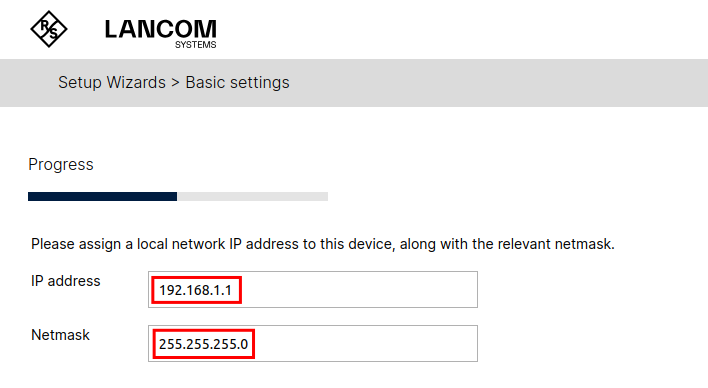The image size is (708, 388).
Task: Click the LANCOM wordmark logo
Action: [161, 29]
